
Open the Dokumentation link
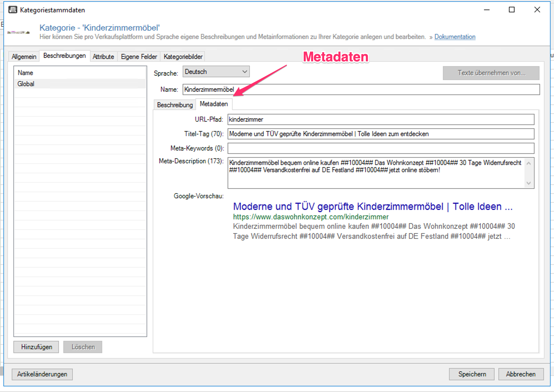click(x=455, y=37)
